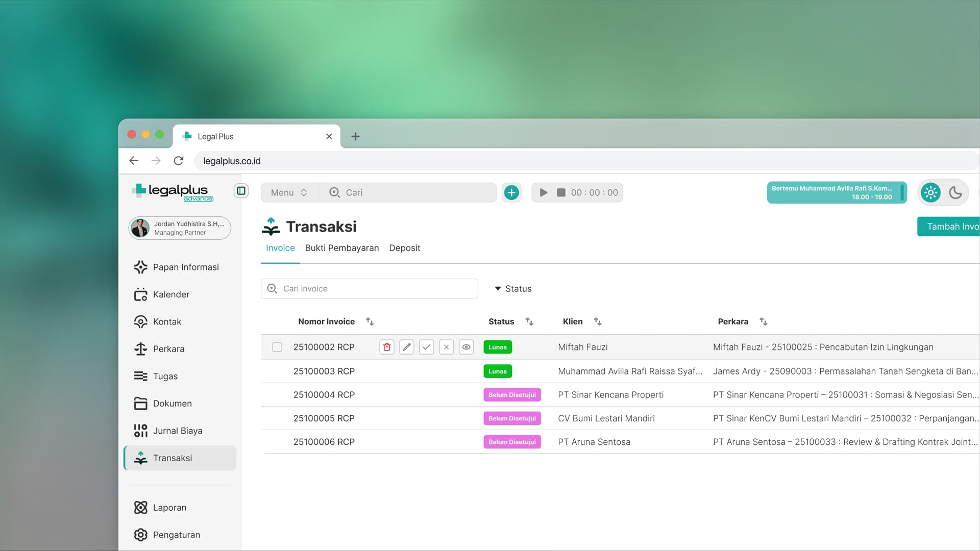View invoice 25100002 with eye icon
Screen dimensions: 980x551
pyautogui.click(x=467, y=347)
